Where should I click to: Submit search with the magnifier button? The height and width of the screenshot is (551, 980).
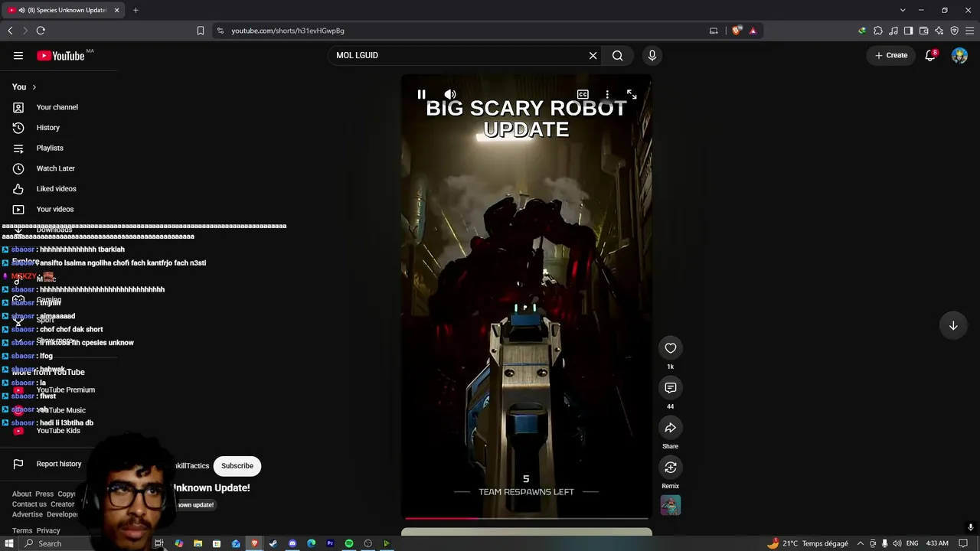(617, 55)
